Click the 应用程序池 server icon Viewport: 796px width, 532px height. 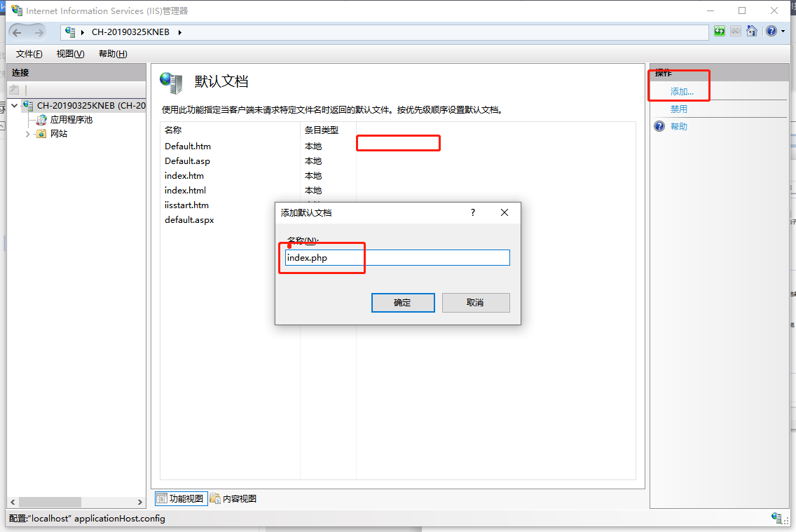click(x=41, y=119)
